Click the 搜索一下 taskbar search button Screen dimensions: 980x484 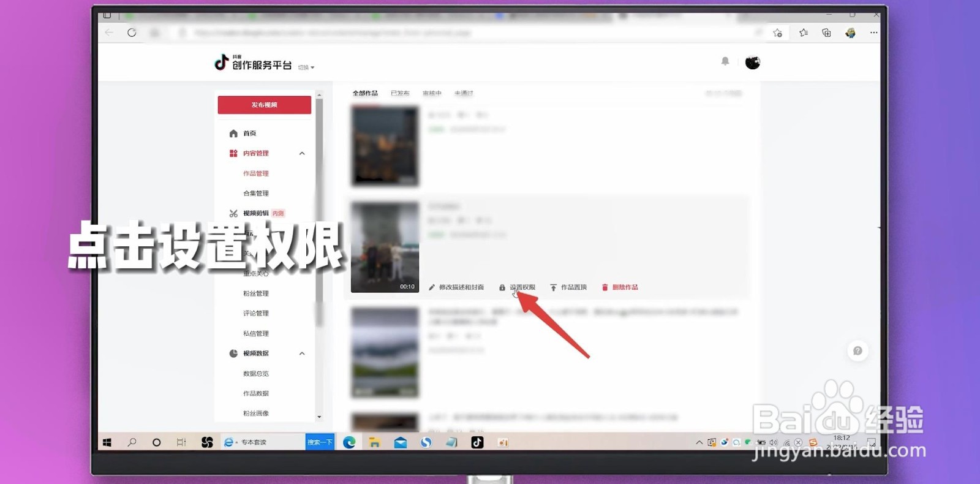coord(320,442)
